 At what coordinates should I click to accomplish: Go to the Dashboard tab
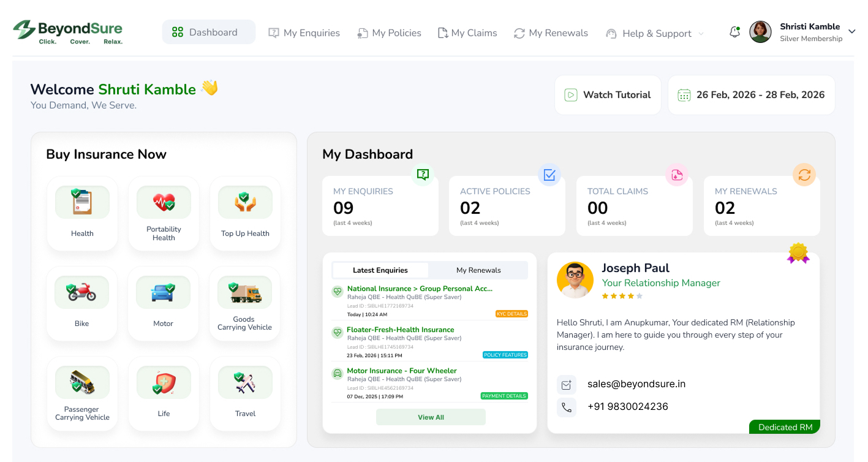pyautogui.click(x=209, y=32)
